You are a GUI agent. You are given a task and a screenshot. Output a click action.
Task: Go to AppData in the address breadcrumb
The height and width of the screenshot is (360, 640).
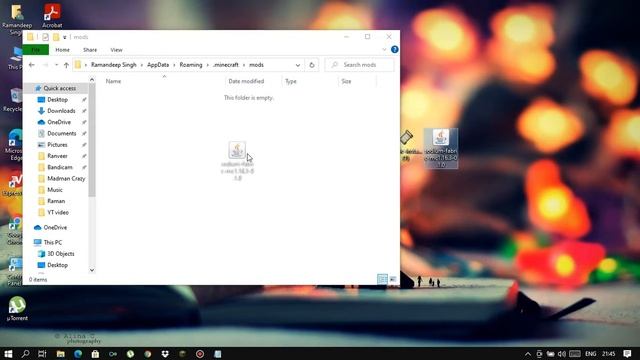pos(158,65)
